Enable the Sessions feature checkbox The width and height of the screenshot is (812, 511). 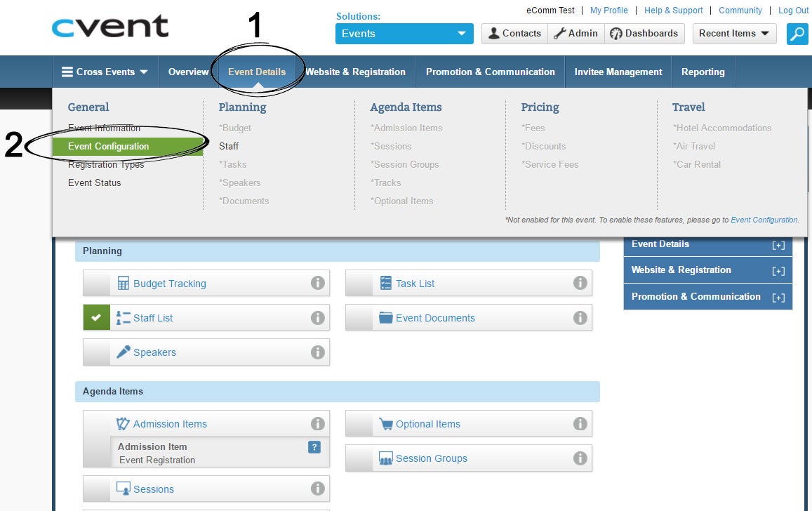coord(97,489)
